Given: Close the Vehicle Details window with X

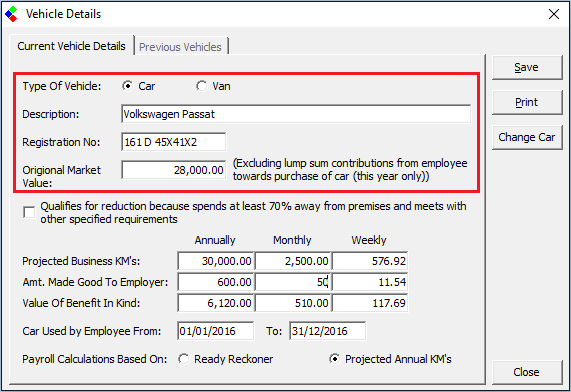Looking at the screenshot, I should (554, 14).
